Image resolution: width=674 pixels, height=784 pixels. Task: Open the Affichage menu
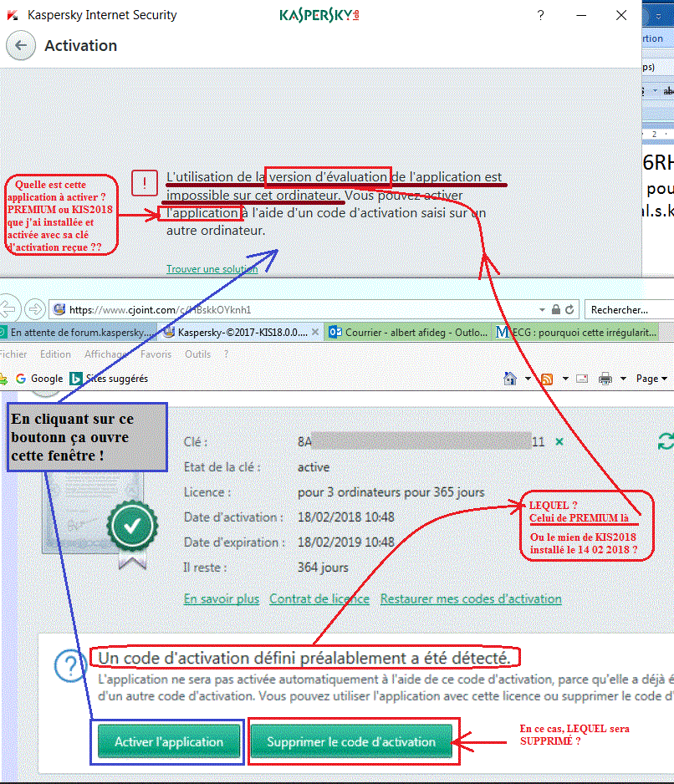pyautogui.click(x=105, y=354)
